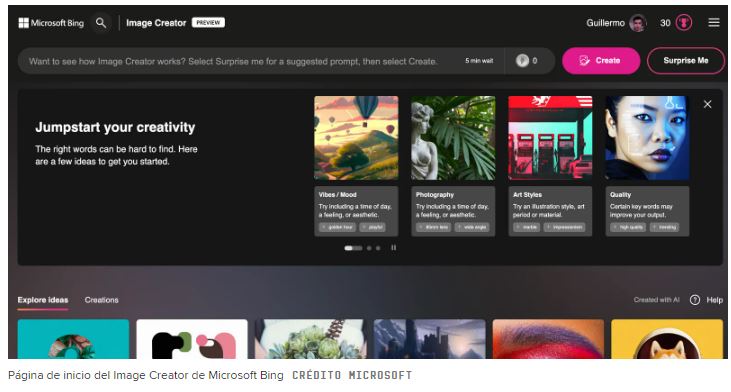
Task: Open the hot air balloon landscape thumbnail
Action: [x=356, y=138]
